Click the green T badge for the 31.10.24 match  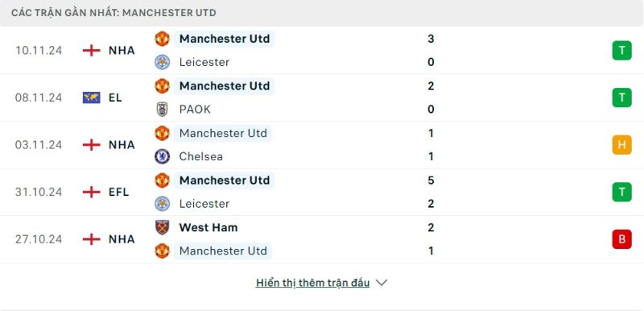click(621, 192)
